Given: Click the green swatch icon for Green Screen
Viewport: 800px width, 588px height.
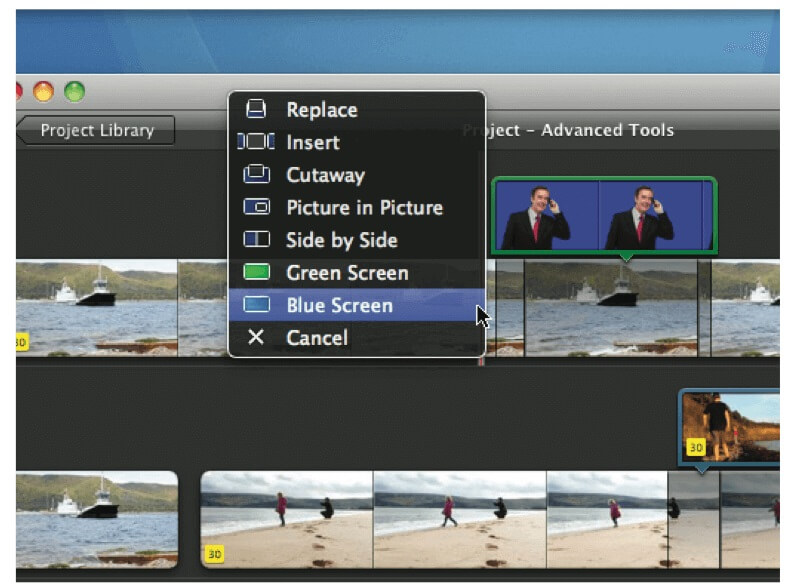Looking at the screenshot, I should point(258,272).
